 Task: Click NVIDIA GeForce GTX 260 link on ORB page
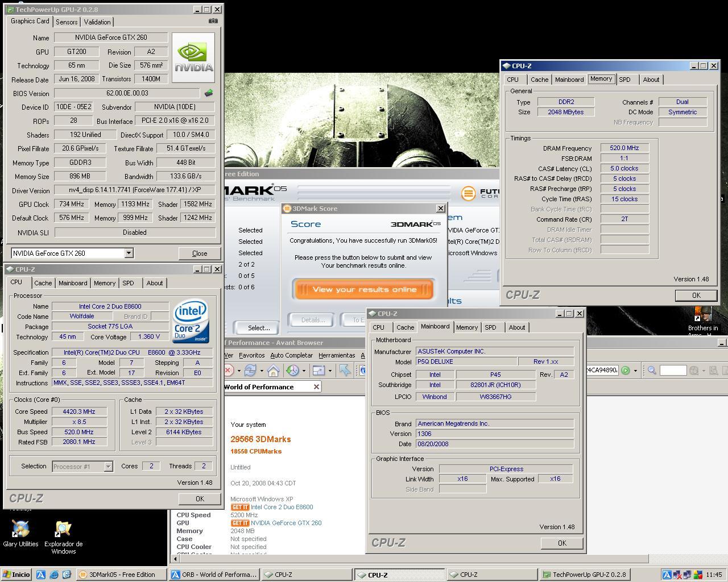(286, 523)
